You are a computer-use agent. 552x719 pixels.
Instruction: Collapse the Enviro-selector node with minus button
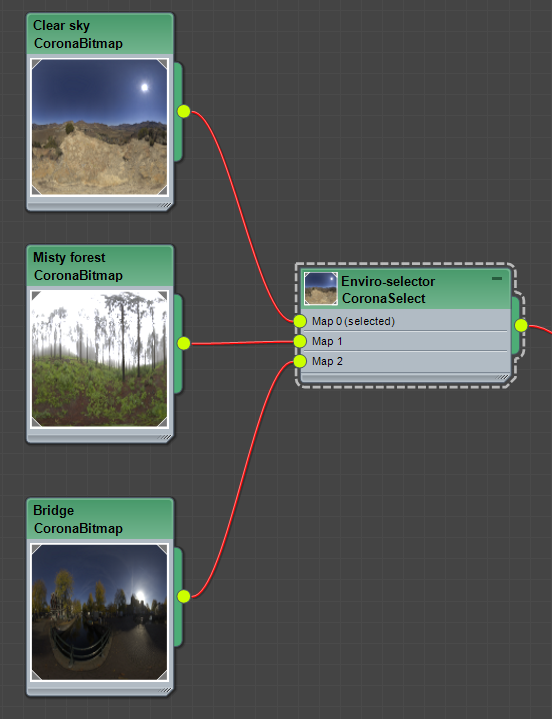(497, 278)
